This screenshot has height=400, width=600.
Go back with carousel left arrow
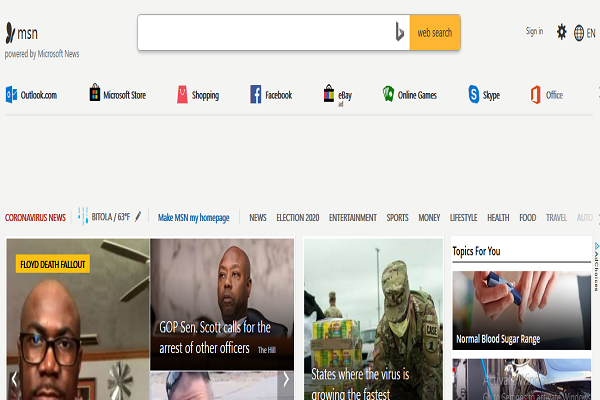tap(14, 379)
